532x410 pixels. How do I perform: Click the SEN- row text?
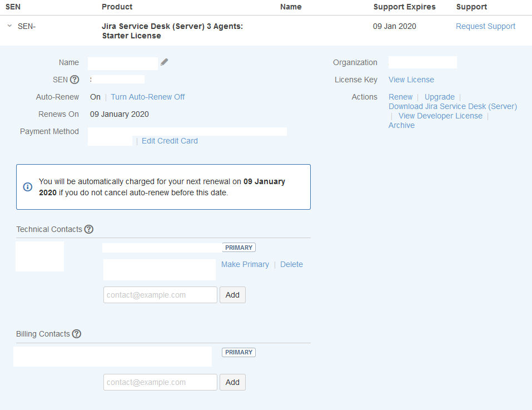(x=27, y=26)
